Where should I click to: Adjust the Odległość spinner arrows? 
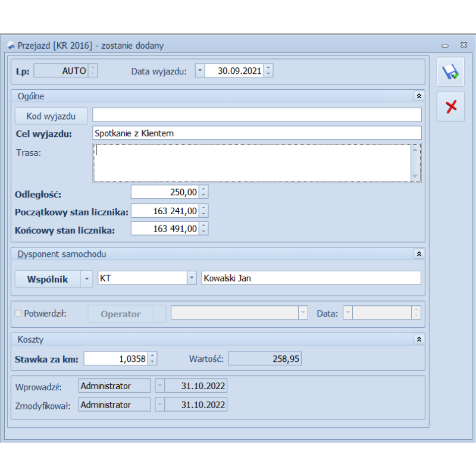pos(203,192)
